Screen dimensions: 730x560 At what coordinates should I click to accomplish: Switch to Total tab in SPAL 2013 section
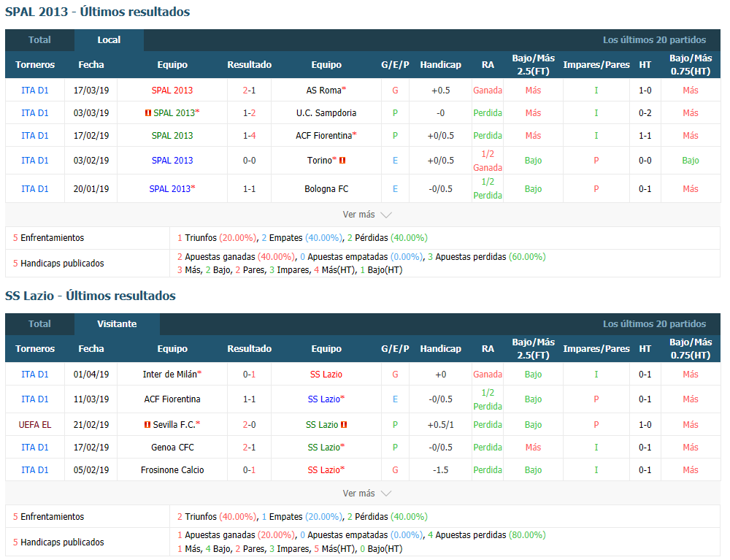[39, 40]
